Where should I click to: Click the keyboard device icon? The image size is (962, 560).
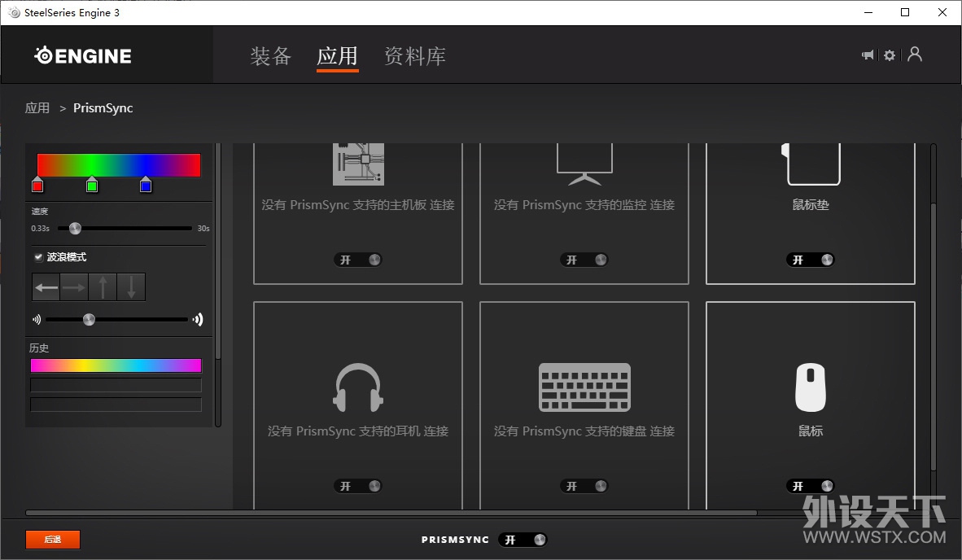point(584,387)
